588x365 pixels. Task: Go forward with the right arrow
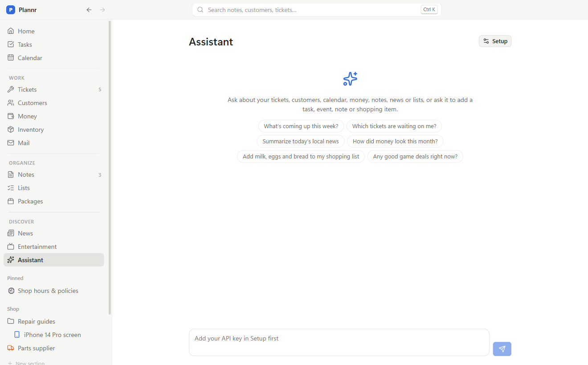pyautogui.click(x=102, y=10)
